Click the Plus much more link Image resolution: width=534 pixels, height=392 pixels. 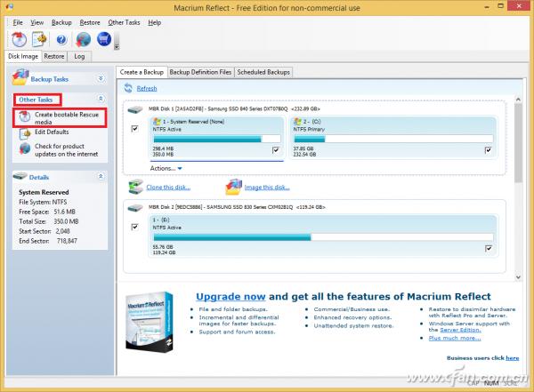[455, 338]
